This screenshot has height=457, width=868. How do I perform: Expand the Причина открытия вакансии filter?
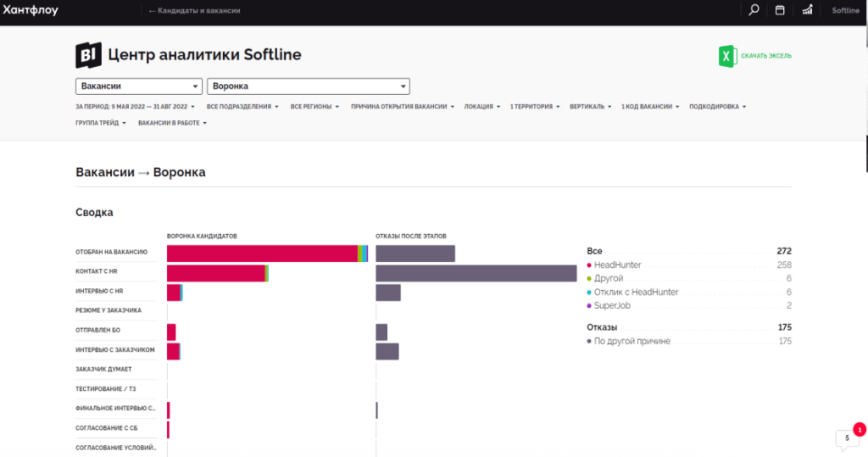point(403,107)
